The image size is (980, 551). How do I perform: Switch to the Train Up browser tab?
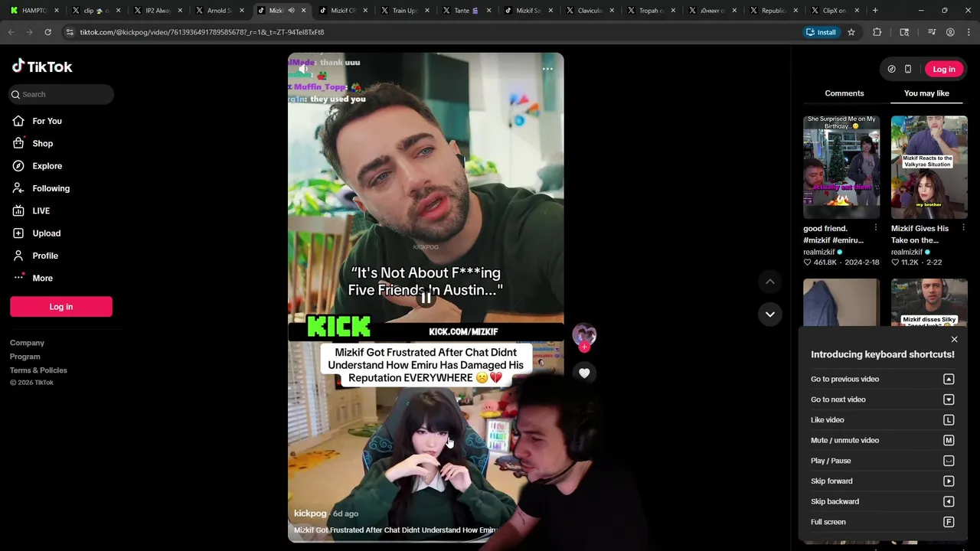coord(404,11)
